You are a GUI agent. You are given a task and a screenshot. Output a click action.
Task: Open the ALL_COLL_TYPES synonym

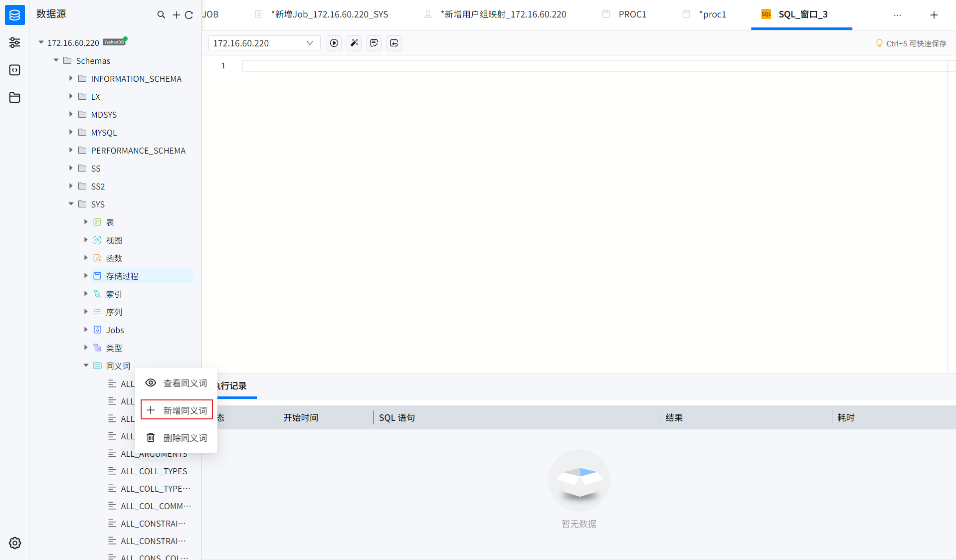(154, 471)
